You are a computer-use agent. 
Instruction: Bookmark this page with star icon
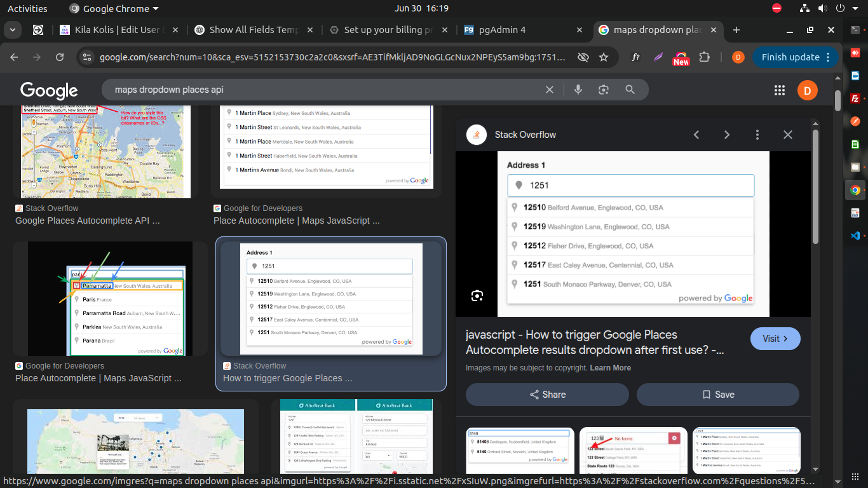pos(604,57)
